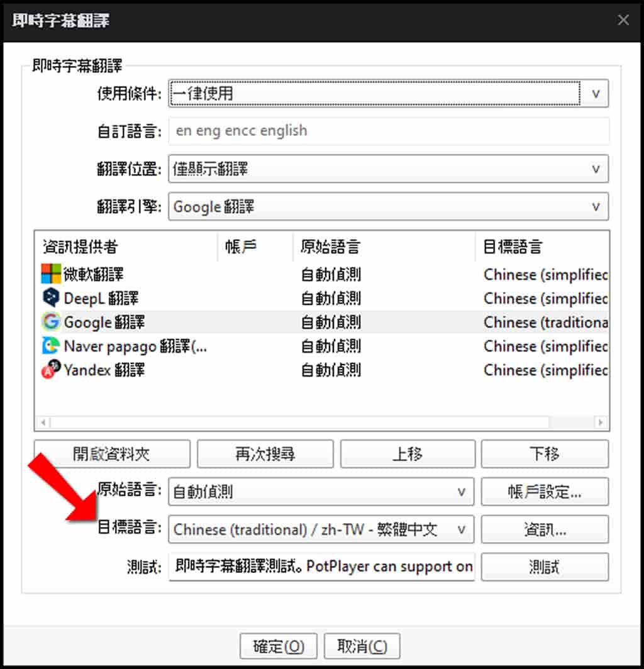Click 自動偵測 in the Yandex row
Screen dimensions: 644x669
[331, 370]
